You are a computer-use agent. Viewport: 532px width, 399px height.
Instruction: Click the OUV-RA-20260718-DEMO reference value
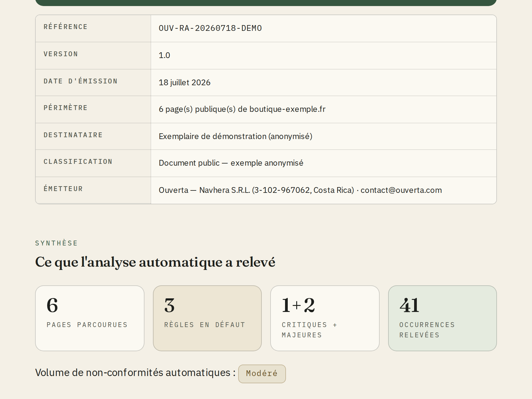coord(210,28)
